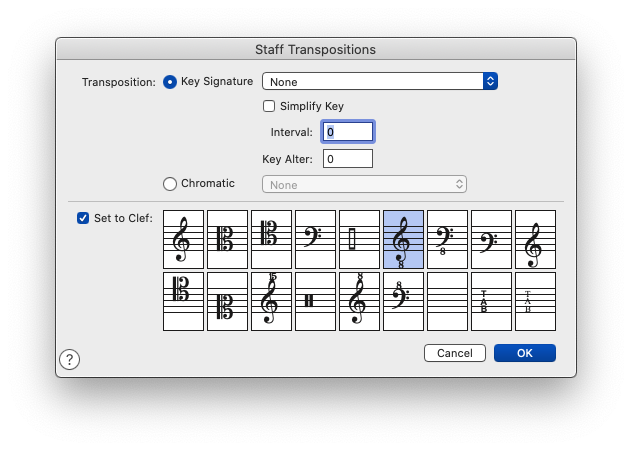The image size is (632, 451).
Task: Enable the Simplify Key checkbox
Action: click(269, 106)
